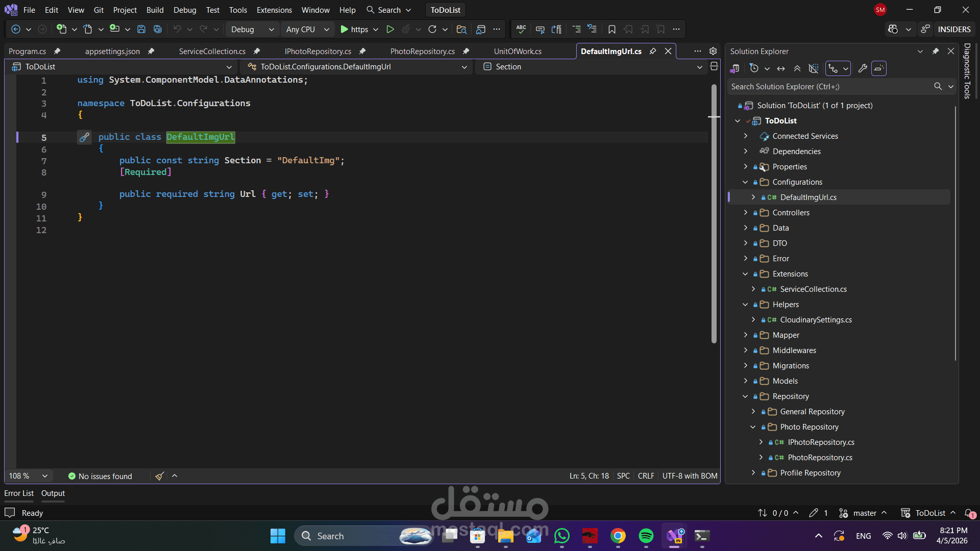Open the Debug configuration dropdown
980x551 pixels.
(x=252, y=30)
